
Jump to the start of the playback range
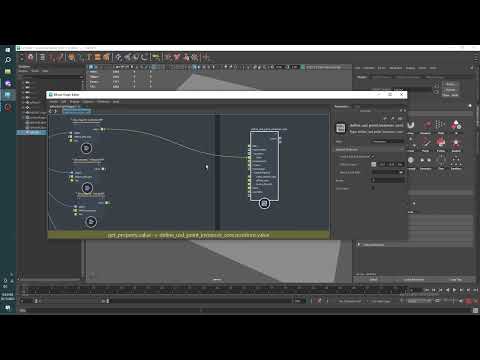click(x=426, y=290)
